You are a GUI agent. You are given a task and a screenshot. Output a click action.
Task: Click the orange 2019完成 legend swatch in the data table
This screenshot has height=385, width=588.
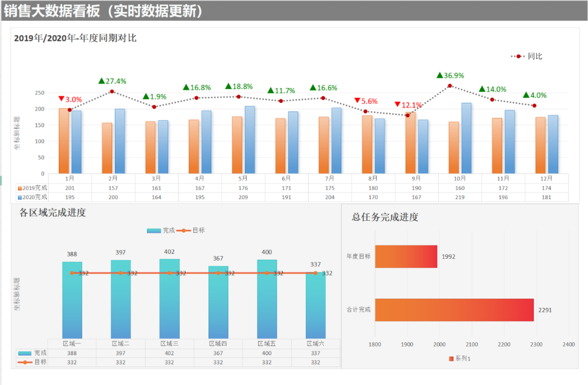coord(20,188)
